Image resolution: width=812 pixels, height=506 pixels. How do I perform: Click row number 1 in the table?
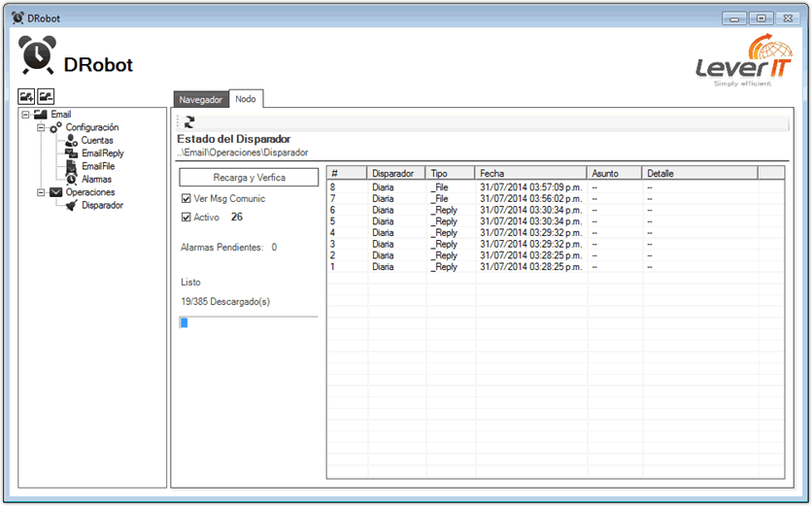pos(332,267)
